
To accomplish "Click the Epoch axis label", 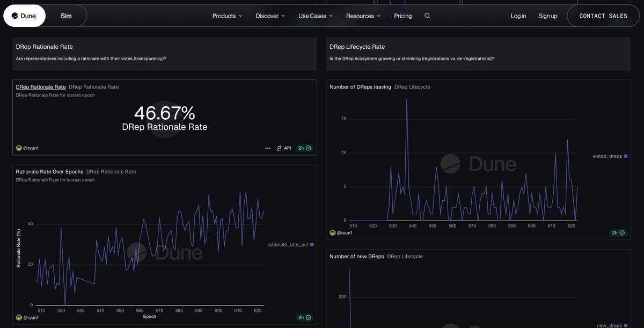I will coord(150,317).
